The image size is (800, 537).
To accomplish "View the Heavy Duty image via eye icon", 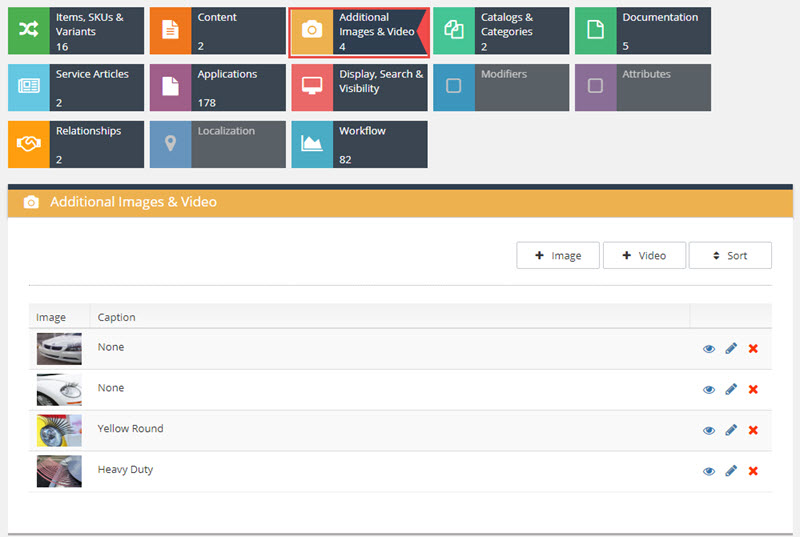I will 709,471.
